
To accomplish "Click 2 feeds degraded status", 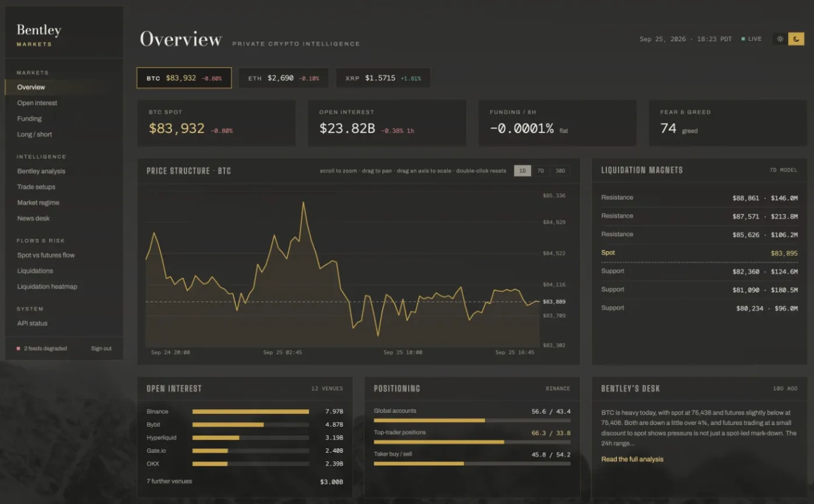I will (x=42, y=348).
